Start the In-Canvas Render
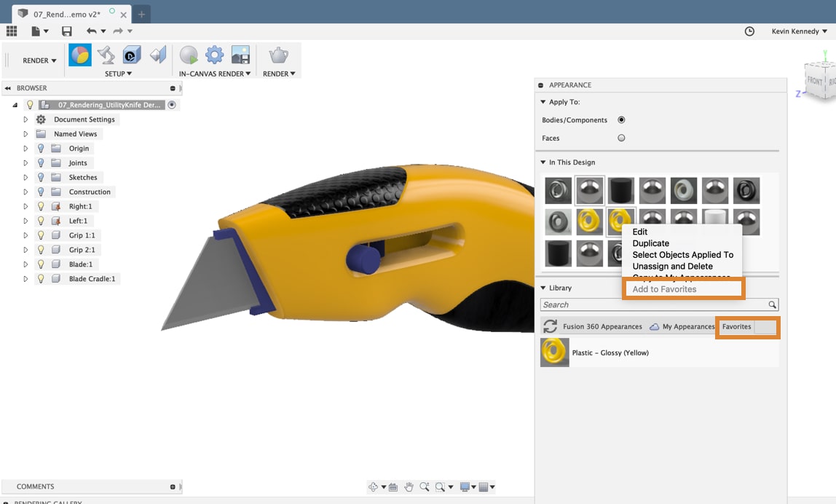Screen dimensions: 836x504 click(x=189, y=55)
